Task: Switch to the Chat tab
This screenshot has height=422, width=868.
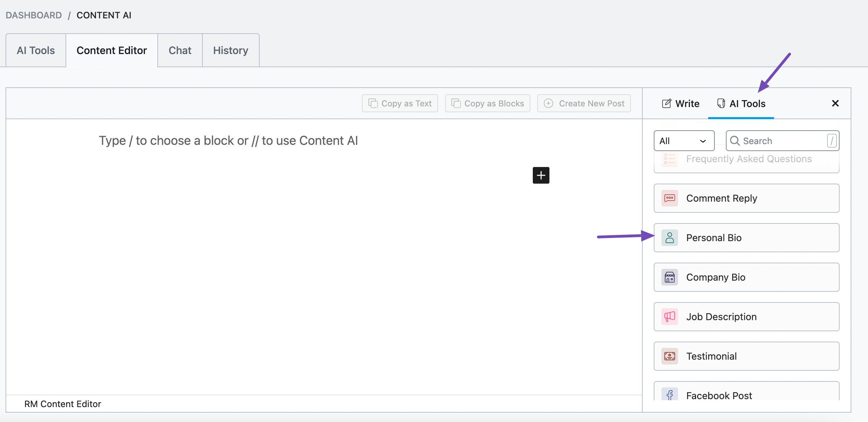Action: [180, 50]
